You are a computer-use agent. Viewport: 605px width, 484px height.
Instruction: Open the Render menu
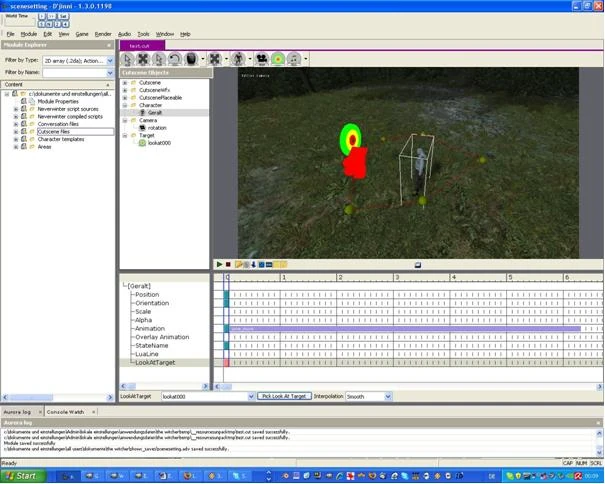click(x=103, y=34)
